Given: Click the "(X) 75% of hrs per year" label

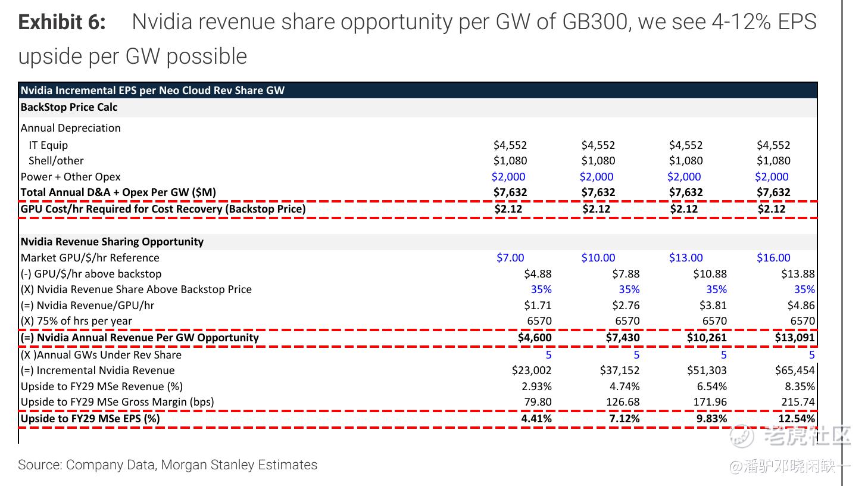Looking at the screenshot, I should pos(76,321).
